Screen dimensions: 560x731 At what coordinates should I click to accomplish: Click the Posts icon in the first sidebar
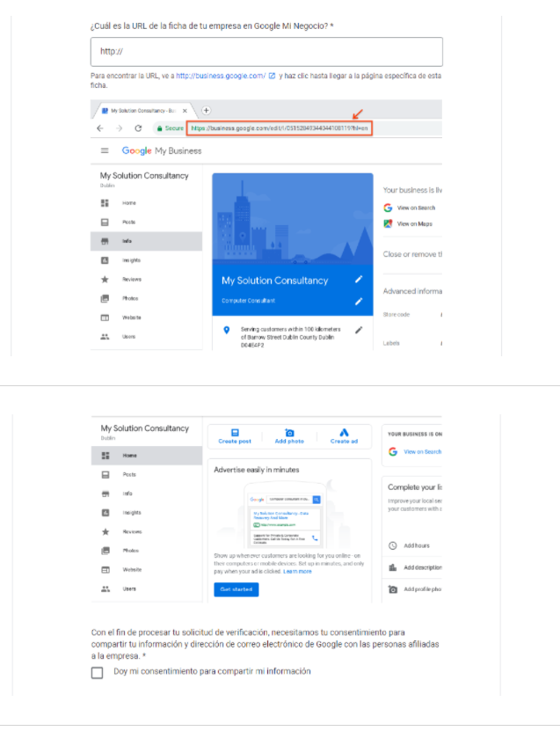click(x=105, y=222)
